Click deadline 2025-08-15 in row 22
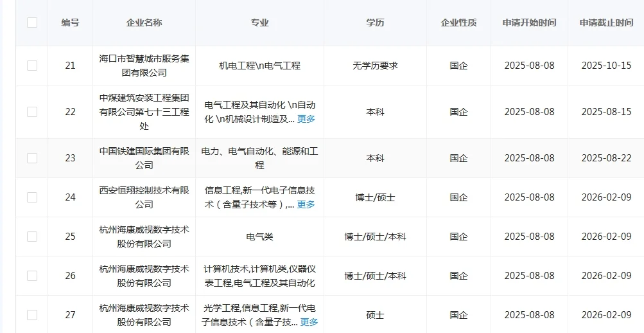 [x=606, y=111]
